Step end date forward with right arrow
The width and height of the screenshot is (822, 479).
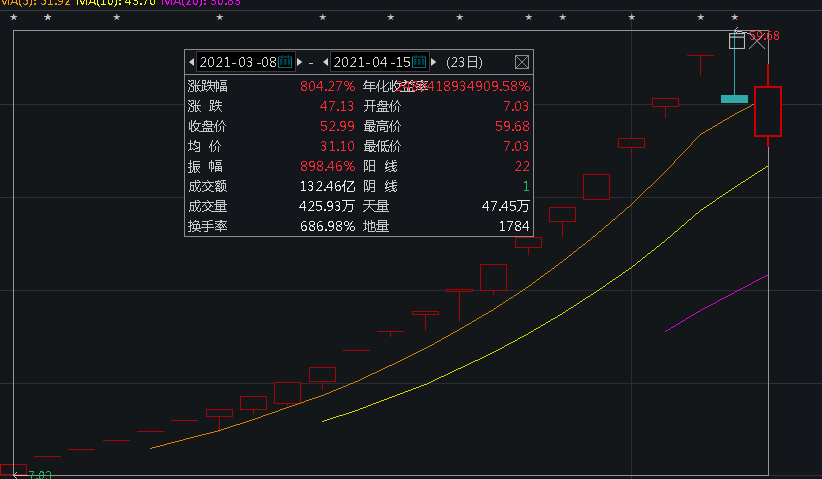pyautogui.click(x=434, y=62)
